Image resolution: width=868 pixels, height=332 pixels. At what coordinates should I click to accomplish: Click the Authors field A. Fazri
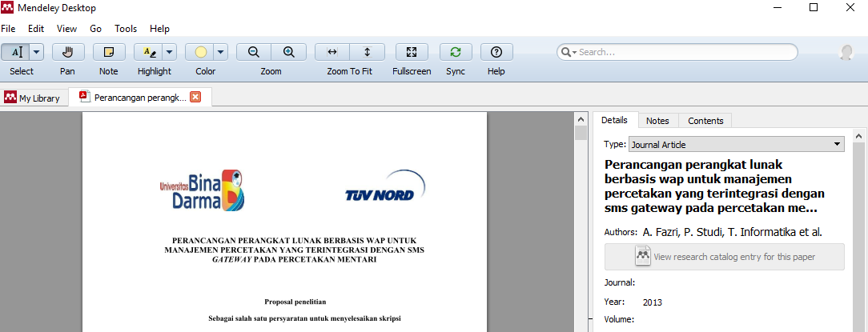[733, 232]
